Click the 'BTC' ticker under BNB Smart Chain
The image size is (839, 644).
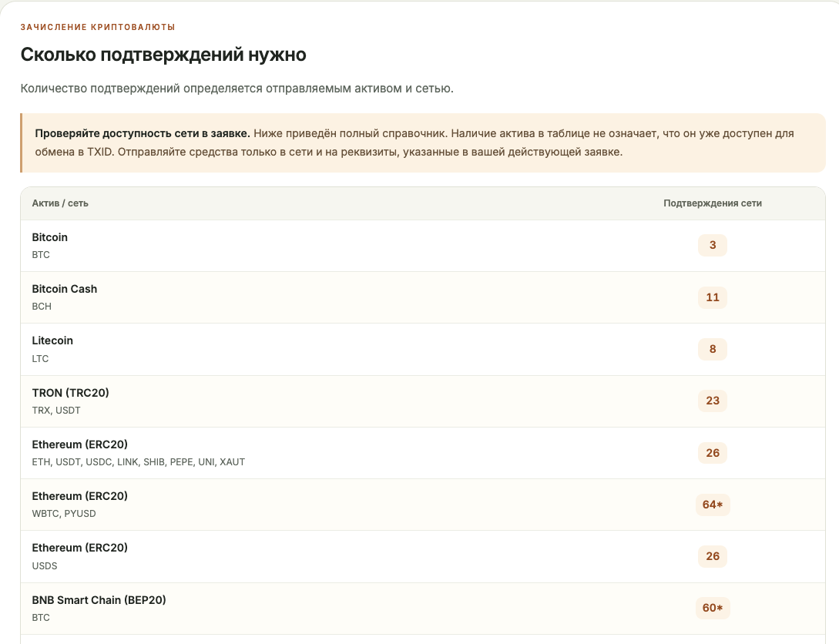point(41,617)
